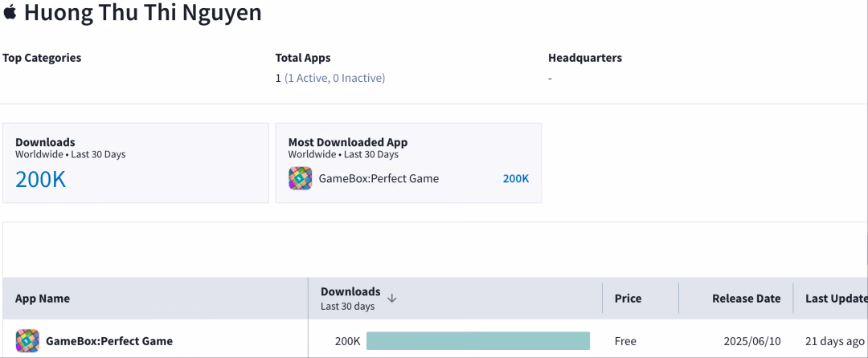Click the 2025/06/10 release date cell

click(751, 341)
